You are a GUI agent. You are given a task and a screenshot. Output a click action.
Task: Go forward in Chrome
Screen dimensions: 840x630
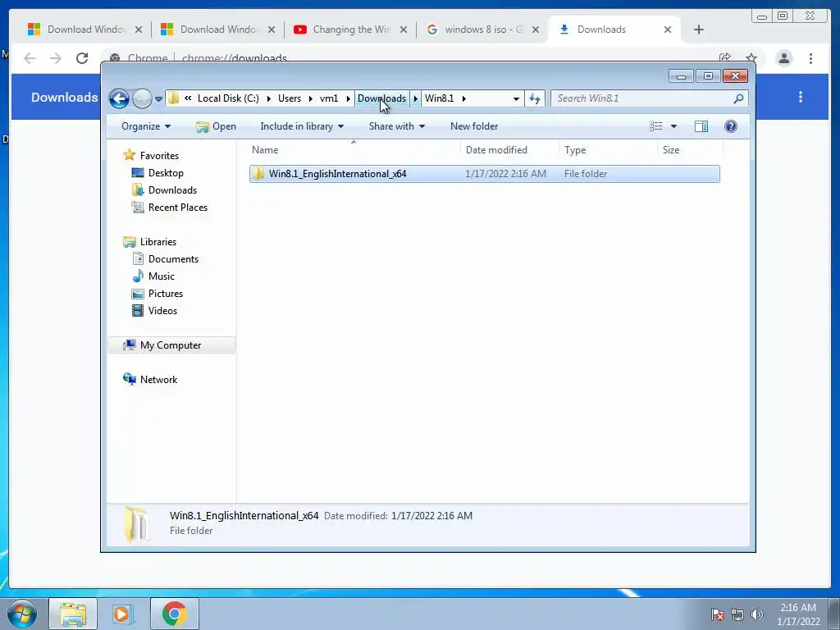pos(56,58)
